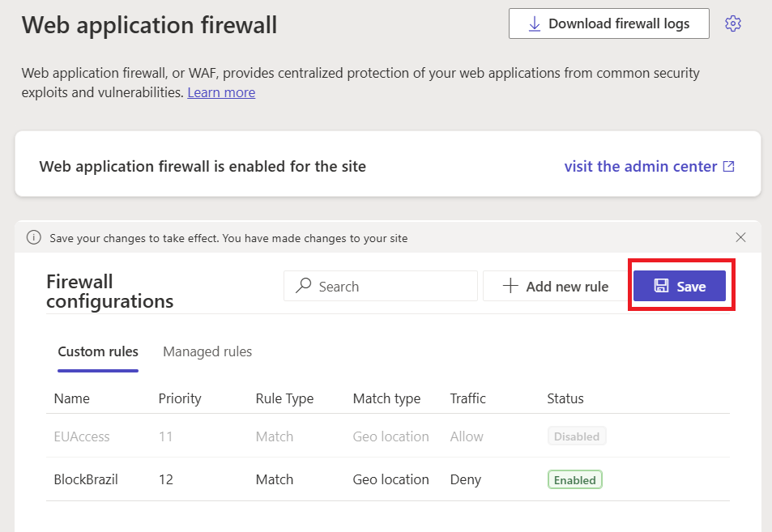The height and width of the screenshot is (532, 772).
Task: Select the Custom rules tab
Action: click(x=98, y=352)
